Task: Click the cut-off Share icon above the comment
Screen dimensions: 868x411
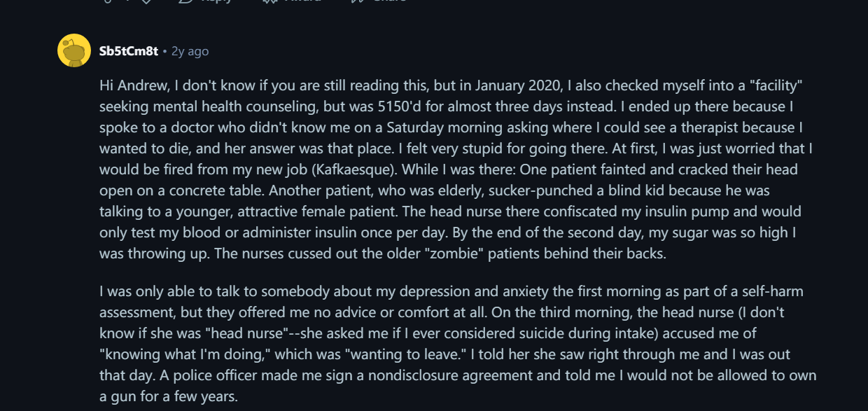Action: [357, 1]
